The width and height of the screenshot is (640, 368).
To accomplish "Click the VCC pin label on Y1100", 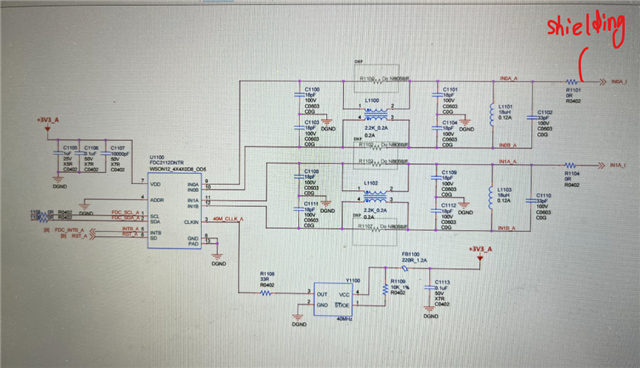I will click(x=344, y=294).
